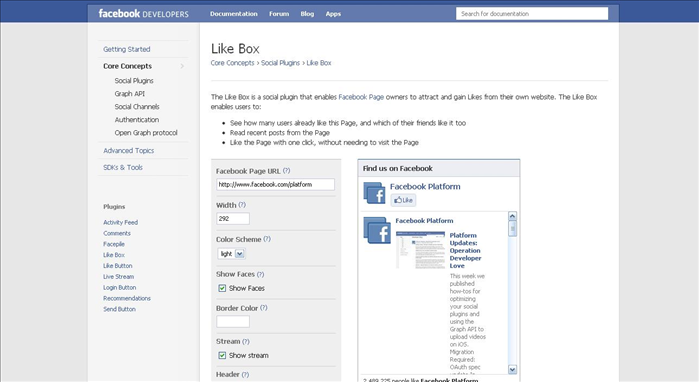Open Social Plugins under Core Concepts
This screenshot has height=382, width=699.
point(134,81)
